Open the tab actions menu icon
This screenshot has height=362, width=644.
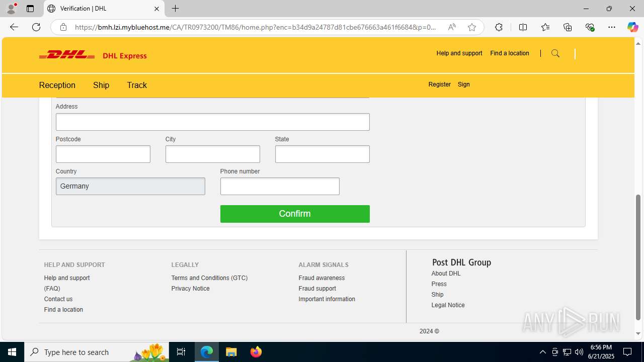(x=30, y=9)
